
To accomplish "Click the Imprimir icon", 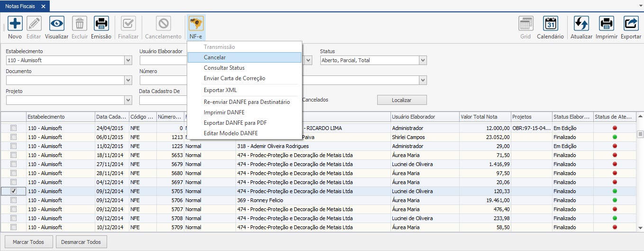I will point(606,23).
